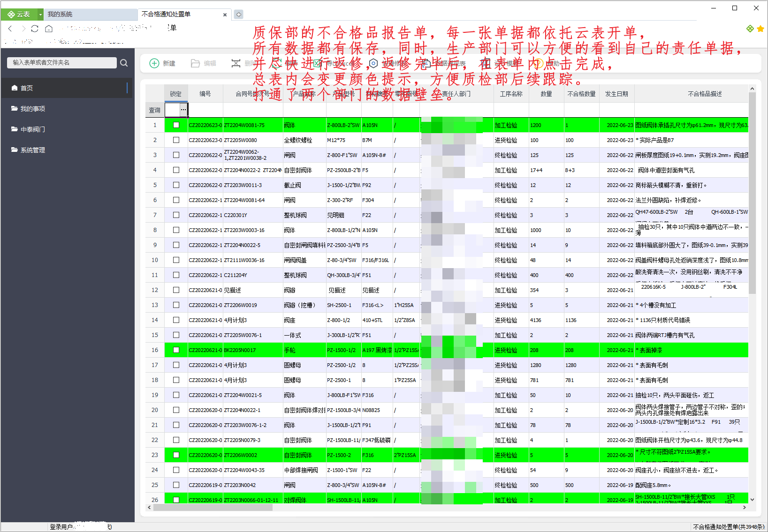The image size is (768, 532).
Task: Click the search magnifier icon in sidebar
Action: pos(124,63)
